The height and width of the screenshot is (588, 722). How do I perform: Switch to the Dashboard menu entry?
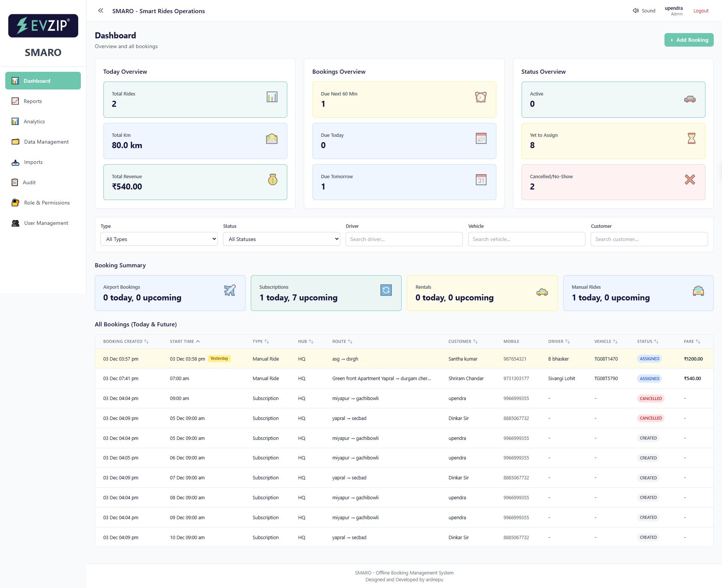tap(37, 80)
